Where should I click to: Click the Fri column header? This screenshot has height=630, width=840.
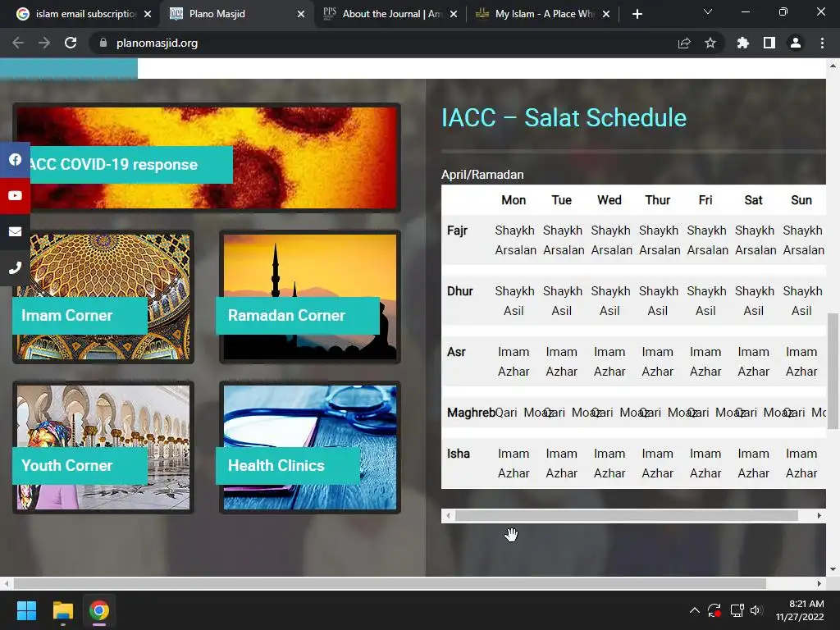[705, 200]
